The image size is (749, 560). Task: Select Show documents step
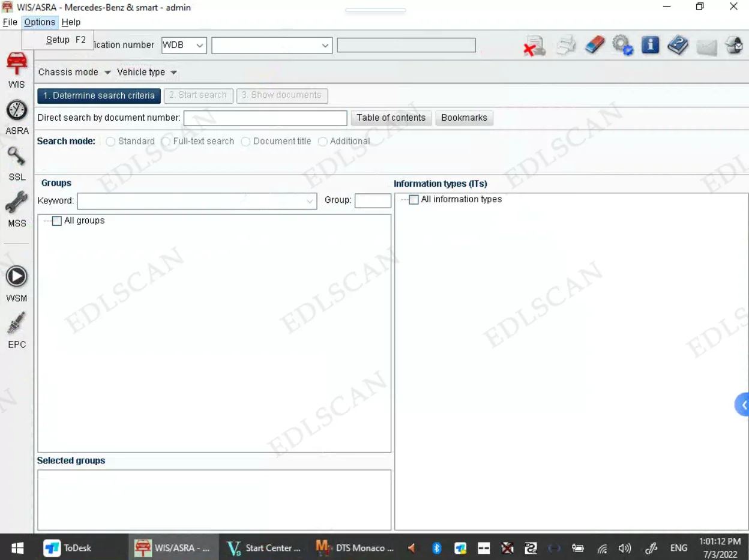281,95
